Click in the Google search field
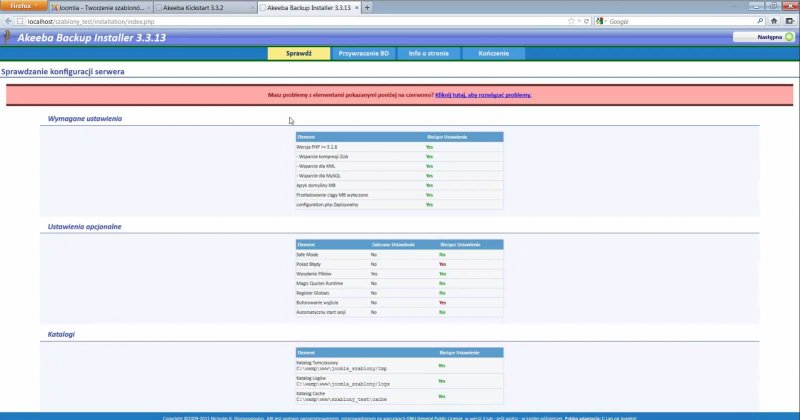Image resolution: width=800 pixels, height=420 pixels. tap(680, 21)
